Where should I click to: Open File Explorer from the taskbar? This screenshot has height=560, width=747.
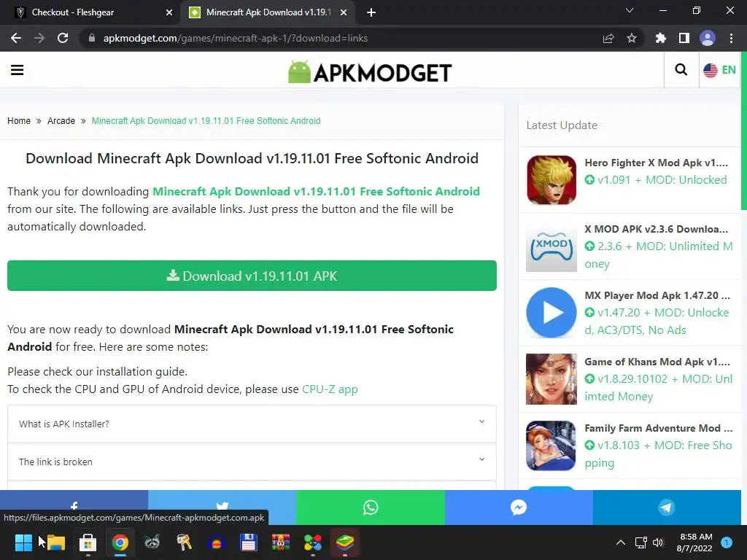55,542
